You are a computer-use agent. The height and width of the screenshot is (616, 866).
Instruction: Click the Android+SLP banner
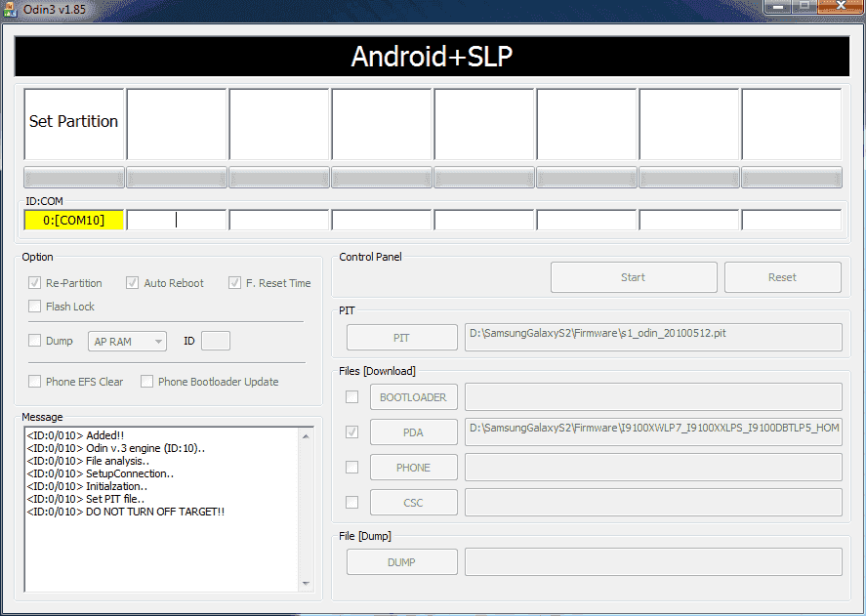click(x=432, y=57)
